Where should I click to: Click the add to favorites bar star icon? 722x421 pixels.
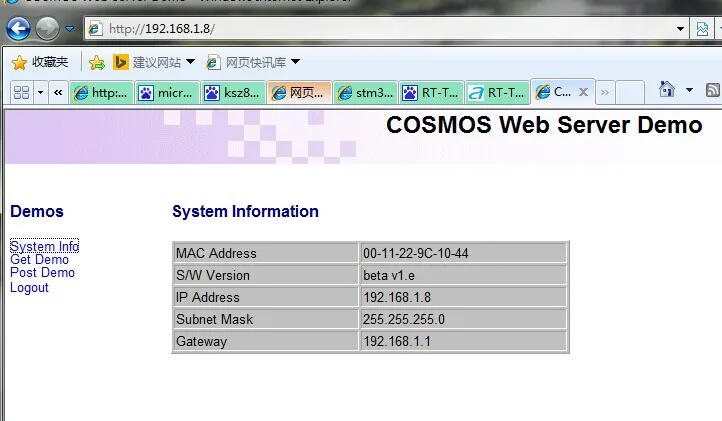point(97,62)
